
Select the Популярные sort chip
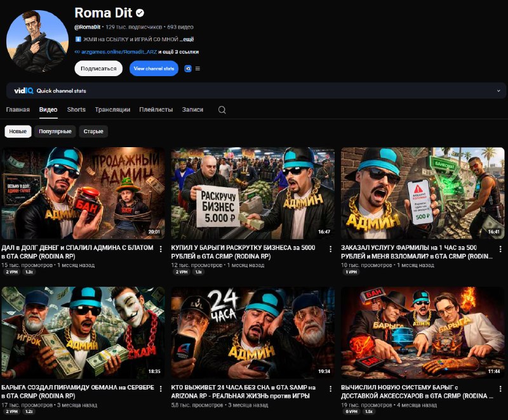[55, 131]
